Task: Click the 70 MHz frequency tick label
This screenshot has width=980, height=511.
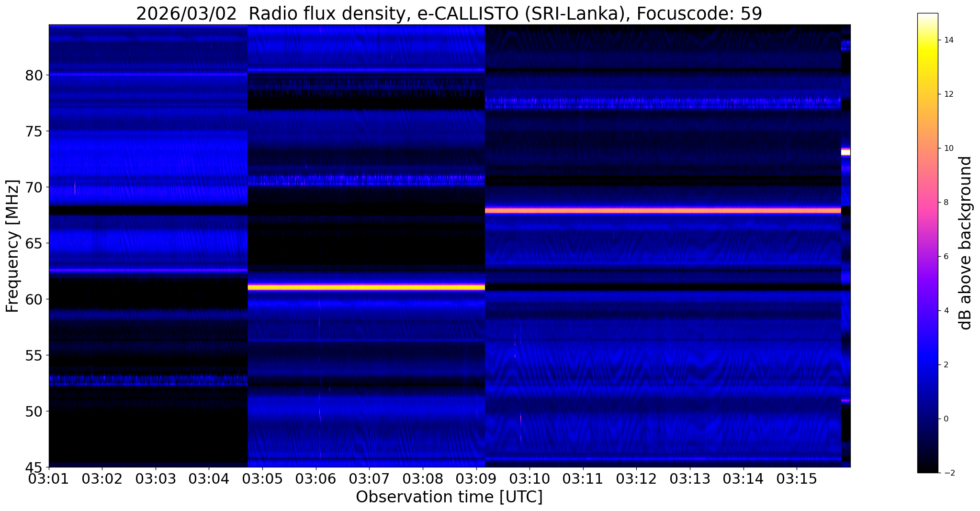Action: click(x=34, y=187)
